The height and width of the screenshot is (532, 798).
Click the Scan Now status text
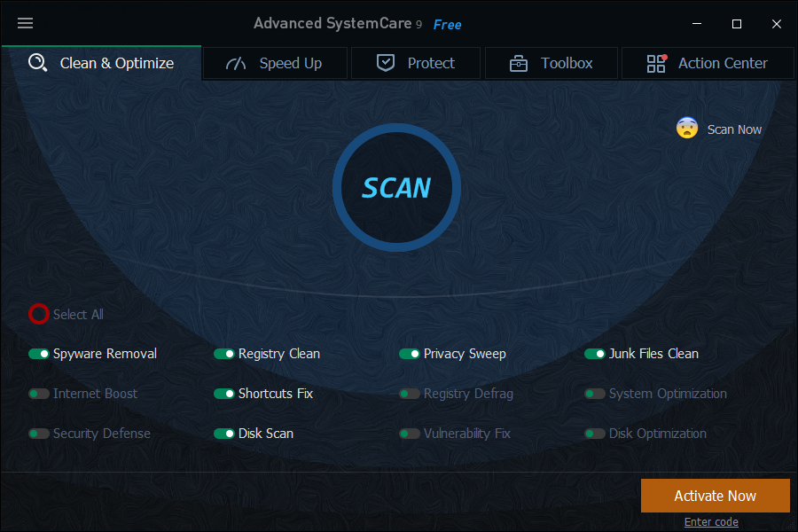click(x=734, y=129)
